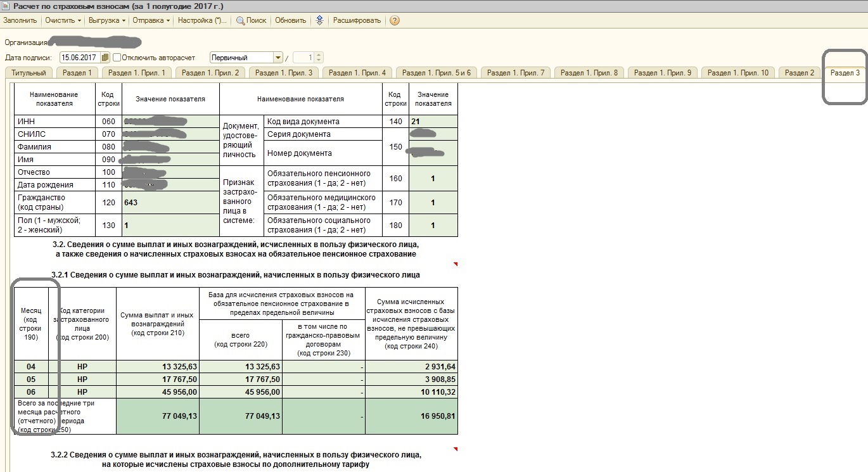This screenshot has height=472, width=868.
Task: Click the window's report icon in title bar
Action: point(6,6)
